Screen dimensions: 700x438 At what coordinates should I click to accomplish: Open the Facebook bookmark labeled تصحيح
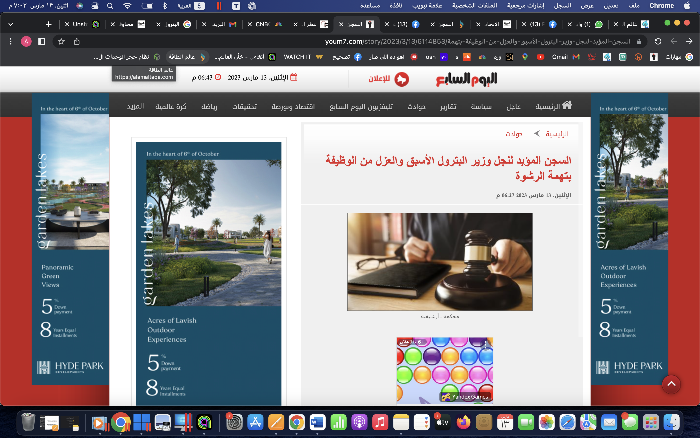tap(347, 57)
